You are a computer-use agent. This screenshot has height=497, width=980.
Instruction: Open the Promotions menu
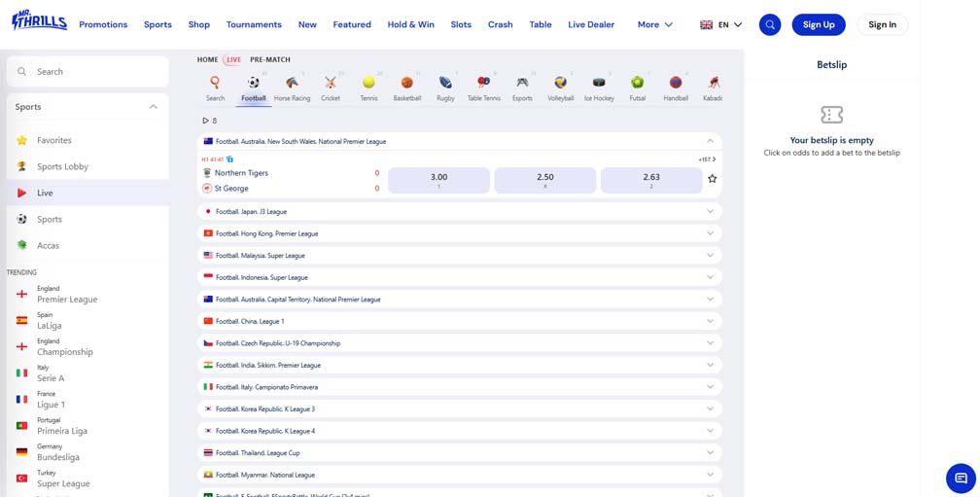[103, 25]
